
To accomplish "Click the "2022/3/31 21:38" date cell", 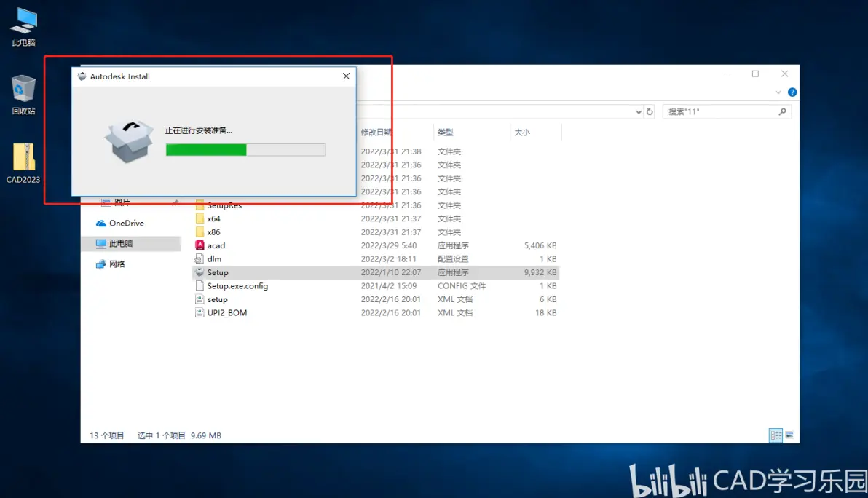I will [391, 151].
